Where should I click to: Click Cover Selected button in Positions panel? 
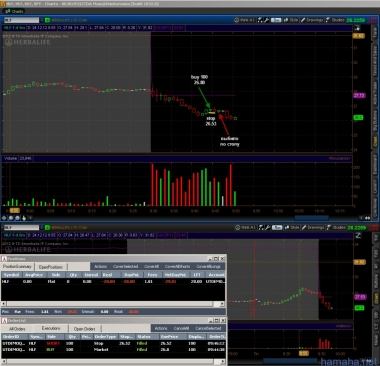[x=125, y=266]
